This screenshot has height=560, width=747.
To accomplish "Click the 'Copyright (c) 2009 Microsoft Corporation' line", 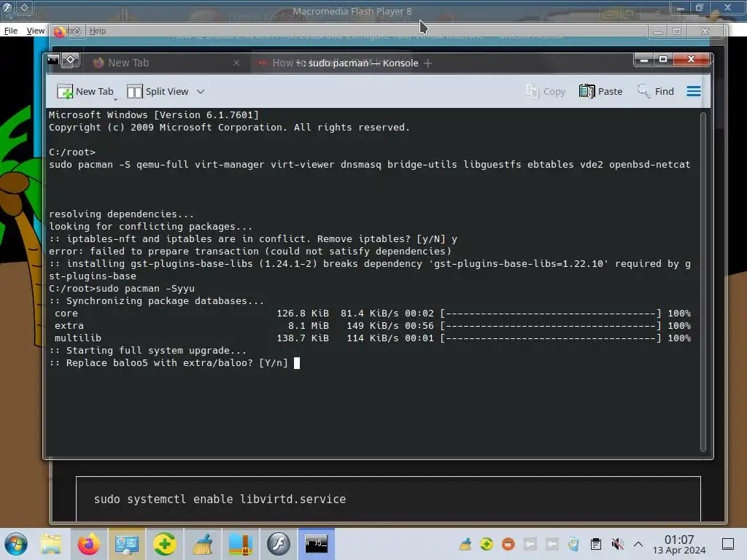I will click(229, 127).
